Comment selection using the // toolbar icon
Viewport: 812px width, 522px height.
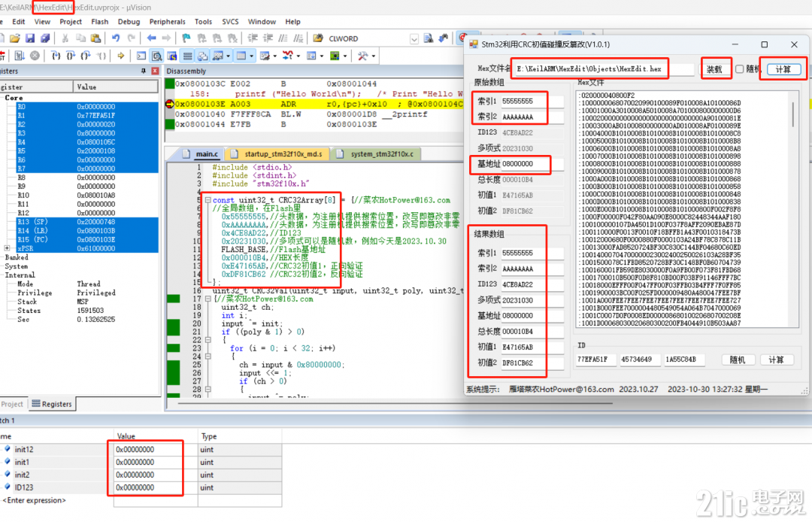point(283,38)
